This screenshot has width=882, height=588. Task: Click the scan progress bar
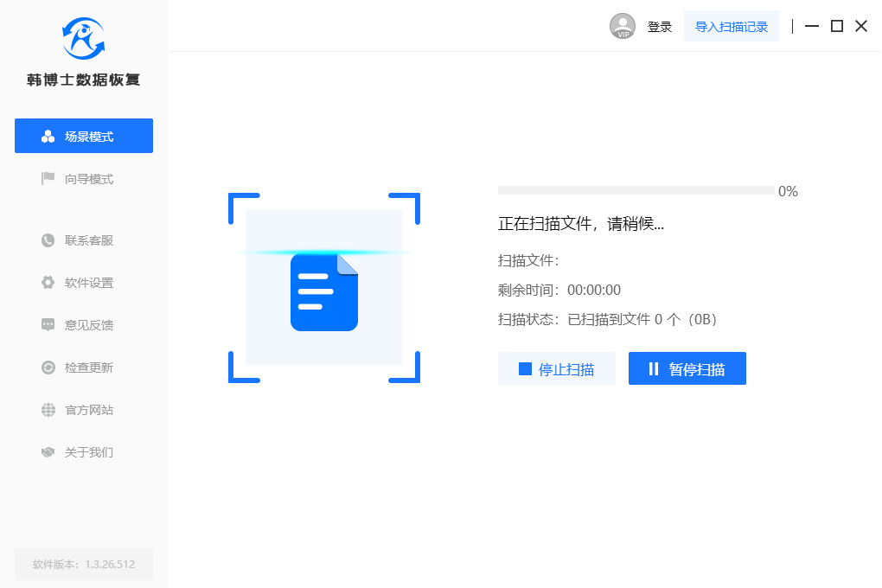click(634, 189)
